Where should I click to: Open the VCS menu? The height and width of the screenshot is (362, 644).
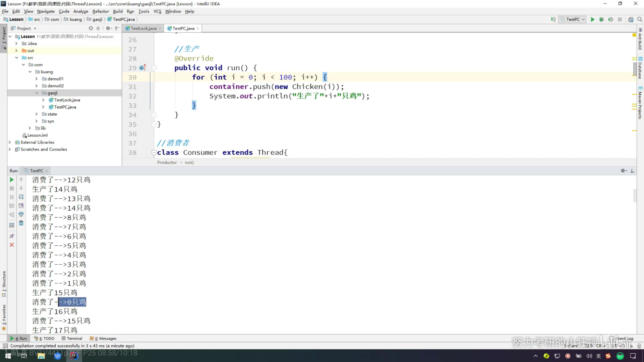[157, 11]
